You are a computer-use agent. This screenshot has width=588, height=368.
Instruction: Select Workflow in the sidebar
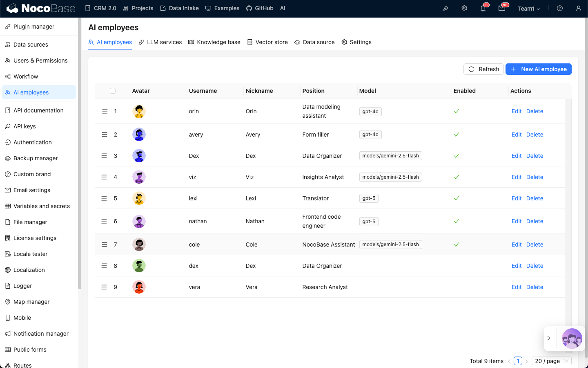coord(26,76)
